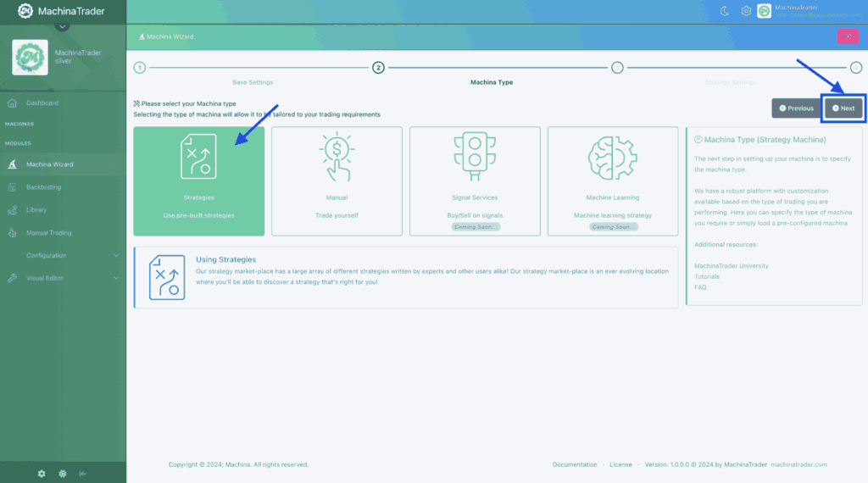868x483 pixels.
Task: Go to wizard step 1 circle
Action: (140, 68)
